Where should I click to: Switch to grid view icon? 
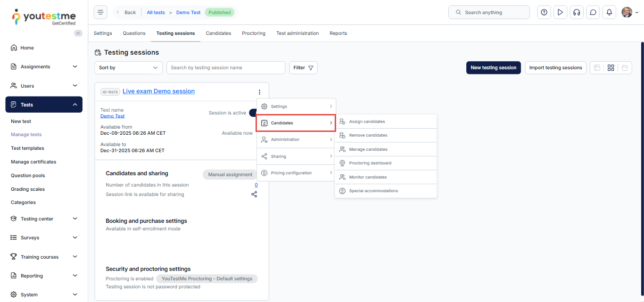click(611, 68)
